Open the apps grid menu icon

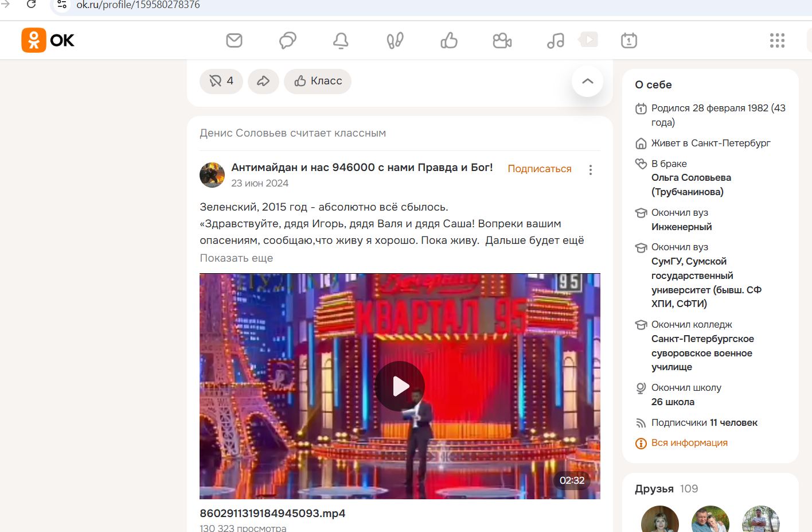[777, 40]
